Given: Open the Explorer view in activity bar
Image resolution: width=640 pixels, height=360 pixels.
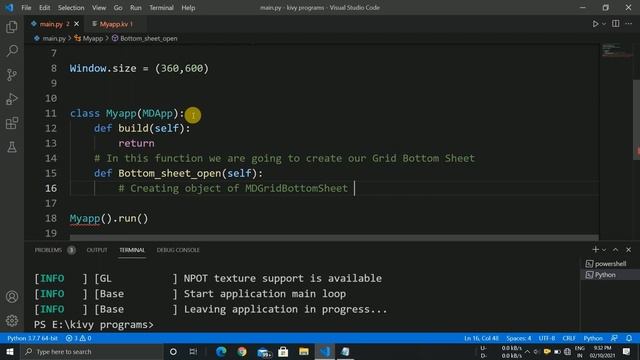Looking at the screenshot, I should [x=12, y=27].
